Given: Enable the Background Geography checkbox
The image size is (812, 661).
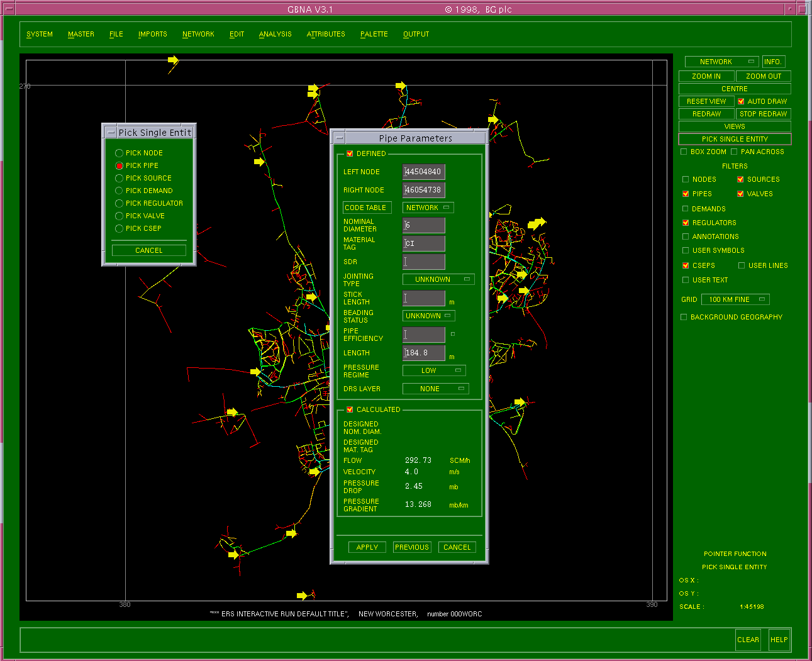Looking at the screenshot, I should (x=684, y=317).
